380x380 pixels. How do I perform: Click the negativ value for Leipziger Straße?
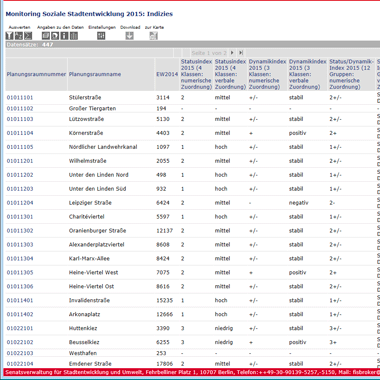click(x=299, y=203)
